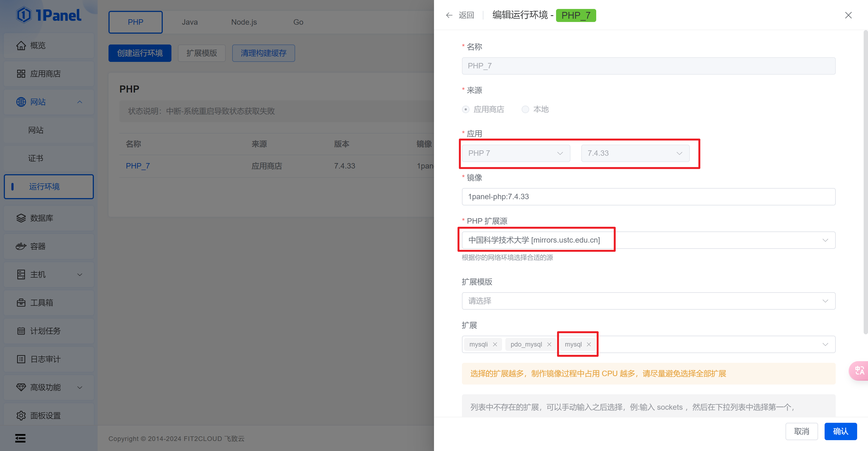Screen dimensions: 868x451
Task: Click the 来源 column header
Action: (259, 144)
